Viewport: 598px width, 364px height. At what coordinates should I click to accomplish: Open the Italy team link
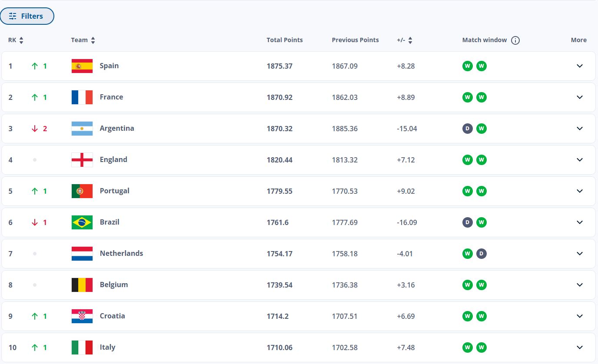(x=107, y=347)
